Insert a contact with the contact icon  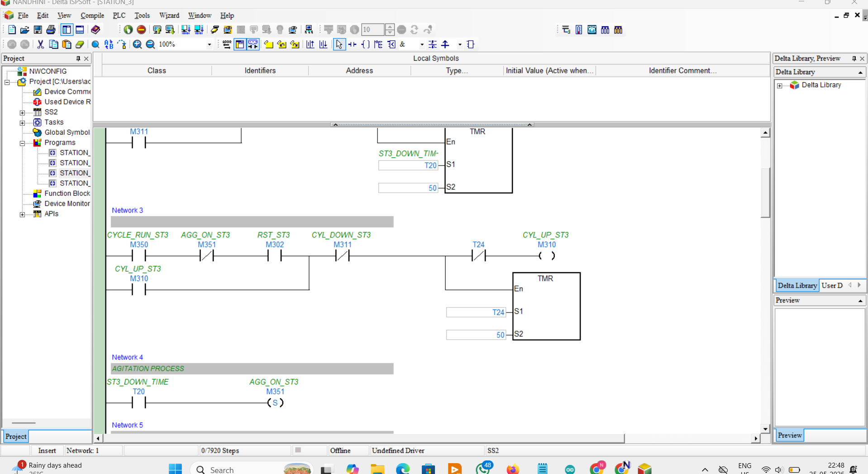click(352, 44)
